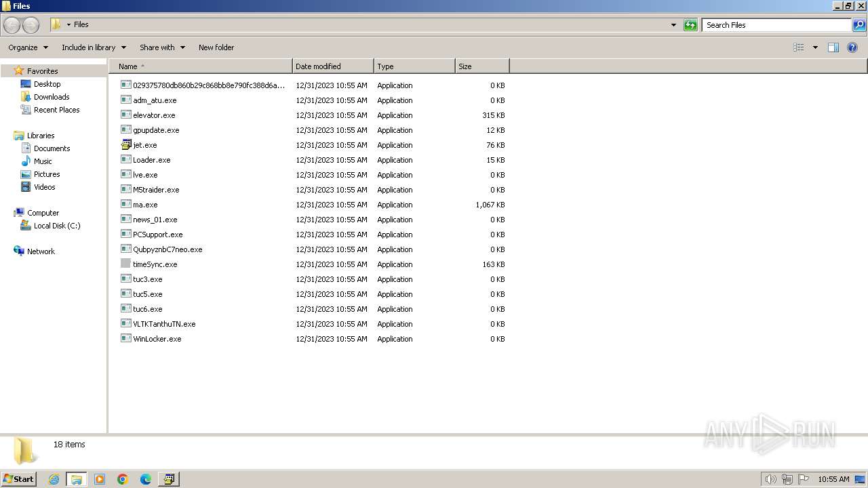Click the address bar path arrow before Files

coord(68,25)
